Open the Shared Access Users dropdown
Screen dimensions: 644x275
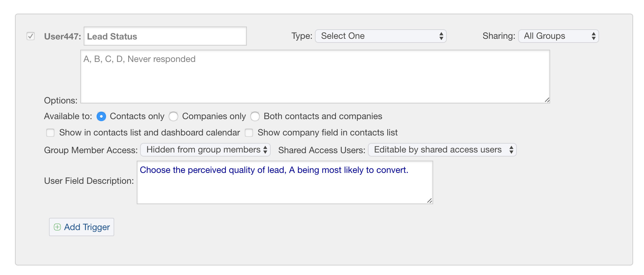442,150
